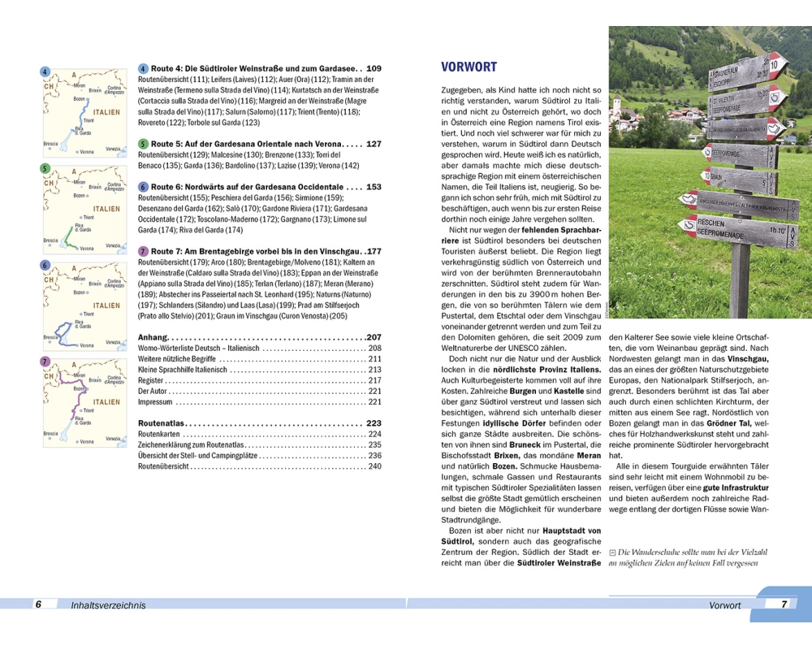Click the green number 5 badge beside Route 5 heading
The image size is (812, 650).
point(144,144)
